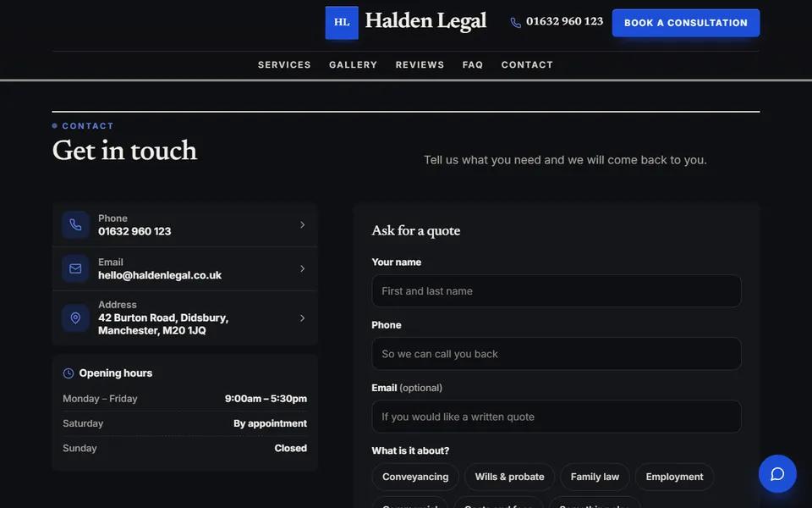Click the What is it about? label

pyautogui.click(x=411, y=450)
